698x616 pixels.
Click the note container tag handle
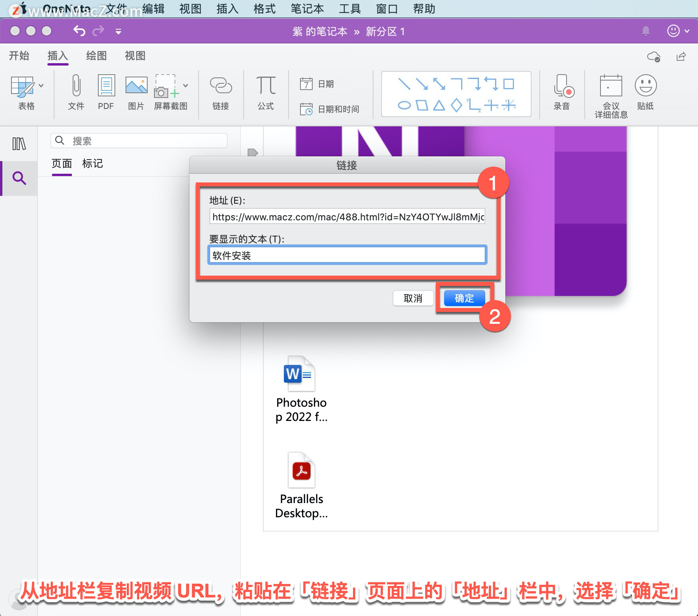(253, 152)
